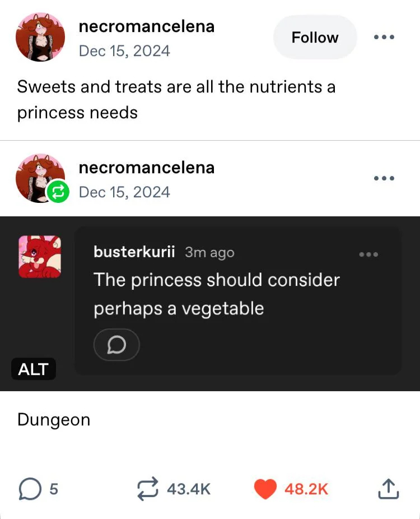The width and height of the screenshot is (420, 519).
Task: Click the Dec 15, 2024 date on the top post
Action: [124, 51]
